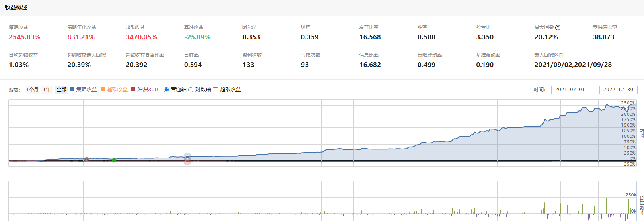Click the red hover point on the baseline
This screenshot has height=221, width=644.
187,161
